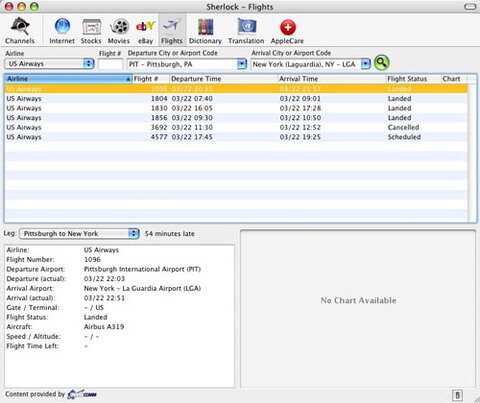Select the scheduled flight 4577 row
The width and height of the screenshot is (480, 403).
(x=236, y=137)
